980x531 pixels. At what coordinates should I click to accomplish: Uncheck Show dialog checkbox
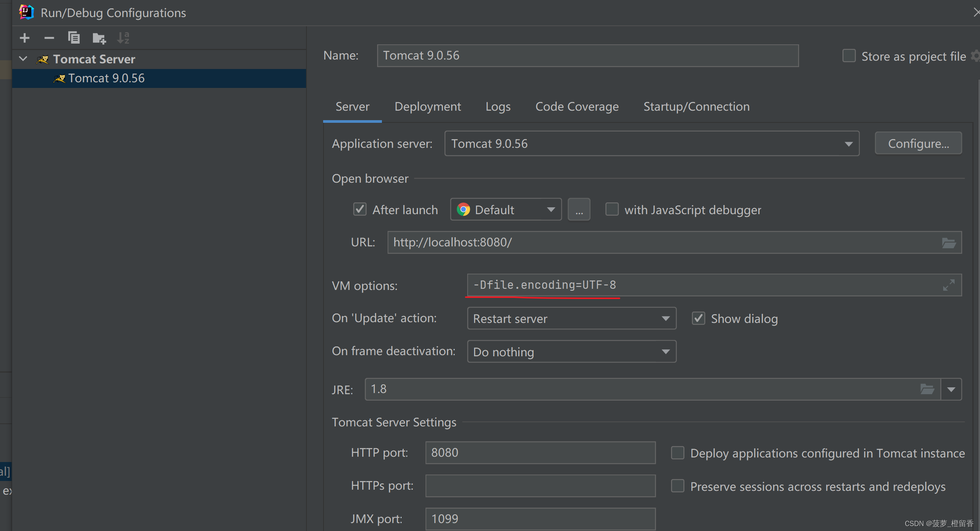coord(698,318)
